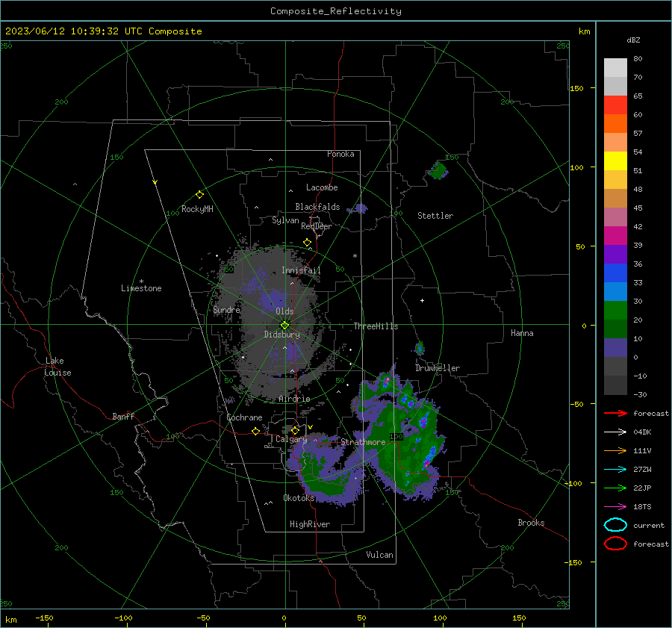
Task: Select the Banff label
Action: pos(123,416)
